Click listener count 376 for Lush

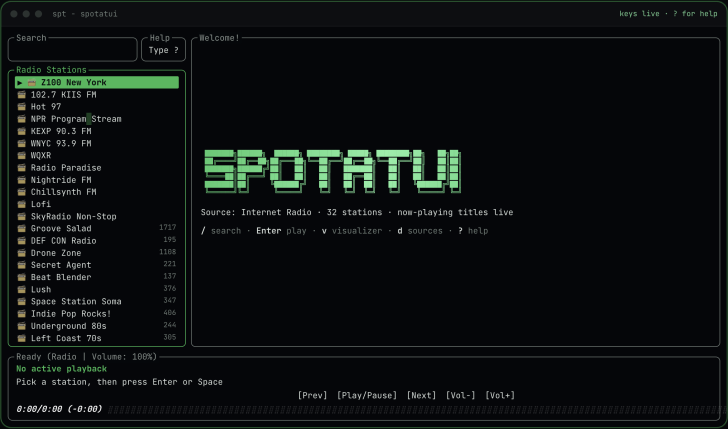[170, 288]
